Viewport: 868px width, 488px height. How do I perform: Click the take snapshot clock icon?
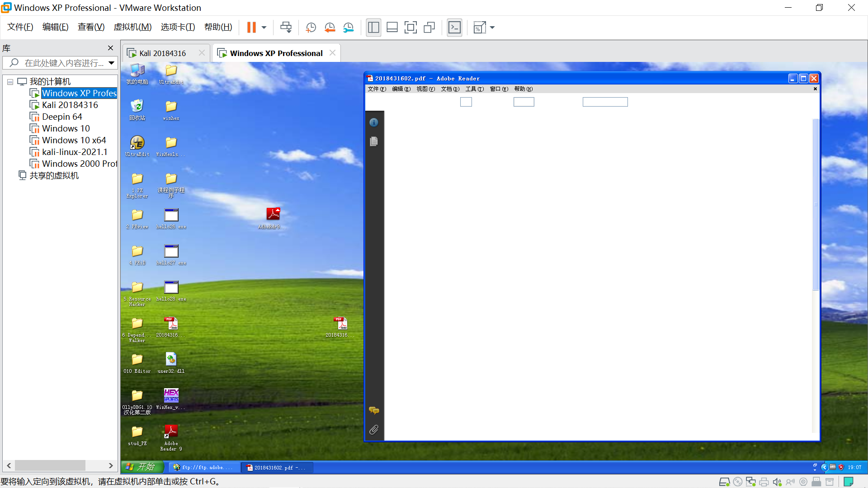[x=311, y=28]
